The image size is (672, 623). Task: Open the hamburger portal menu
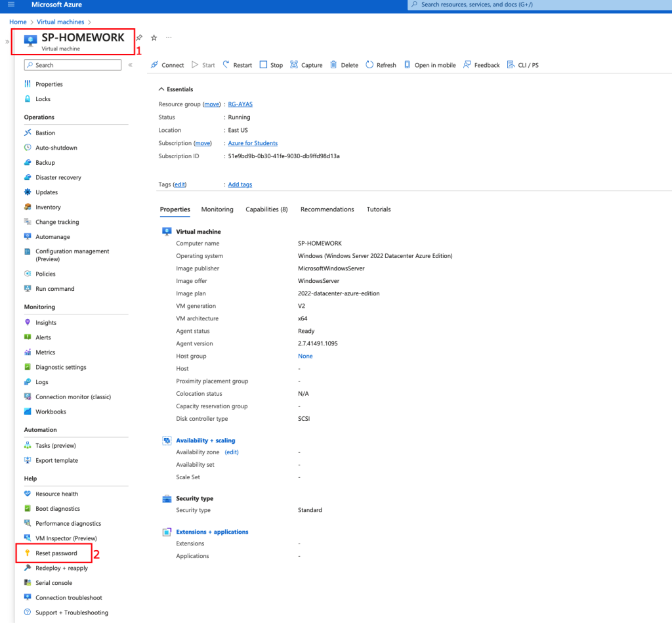(x=10, y=5)
